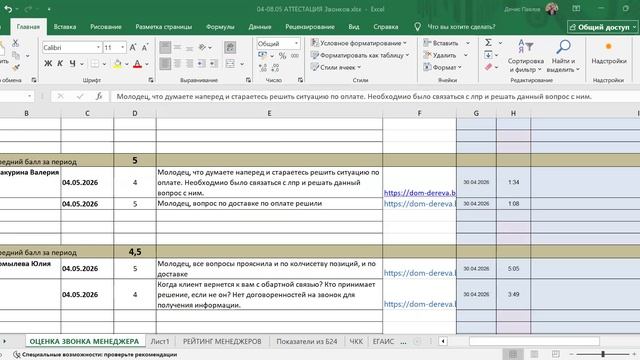This screenshot has height=360, width=640.
Task: Open the РЕЙТИНГ МЕНЕДЖЕРОВ sheet tab
Action: click(222, 341)
